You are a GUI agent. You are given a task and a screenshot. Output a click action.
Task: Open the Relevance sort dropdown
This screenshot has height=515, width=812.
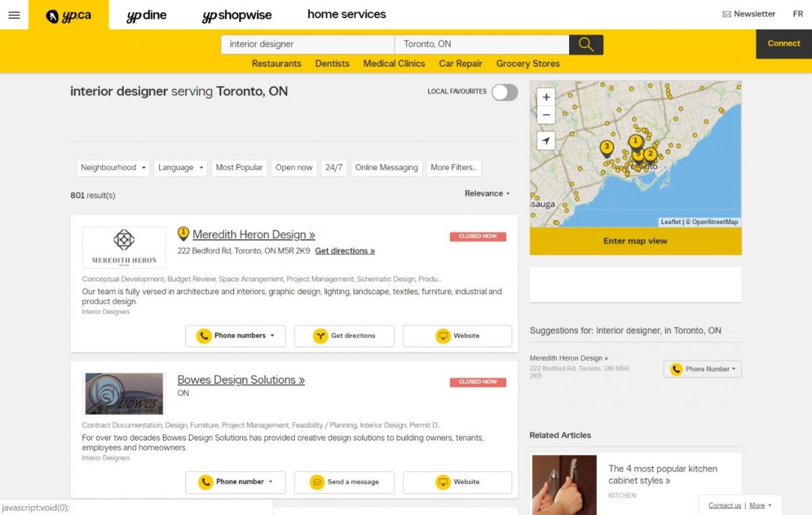[487, 194]
